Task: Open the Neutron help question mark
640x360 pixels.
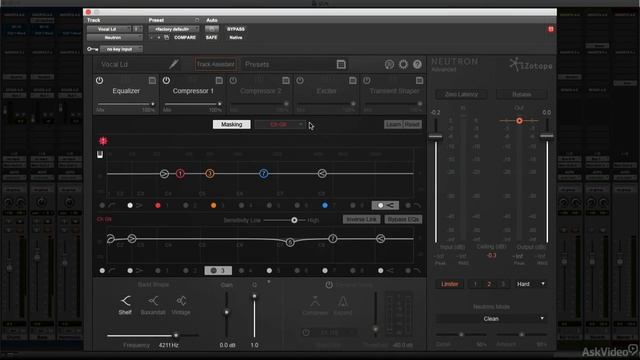Action: 417,64
